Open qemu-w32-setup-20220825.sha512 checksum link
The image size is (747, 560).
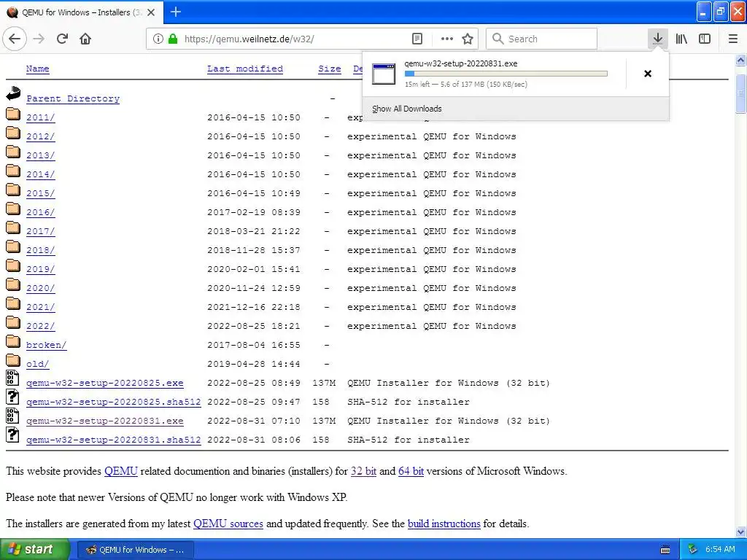point(113,402)
